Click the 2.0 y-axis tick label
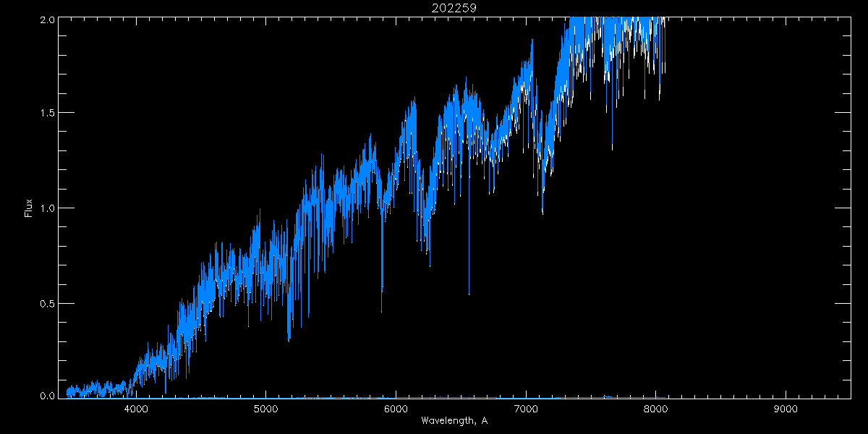 (46, 20)
